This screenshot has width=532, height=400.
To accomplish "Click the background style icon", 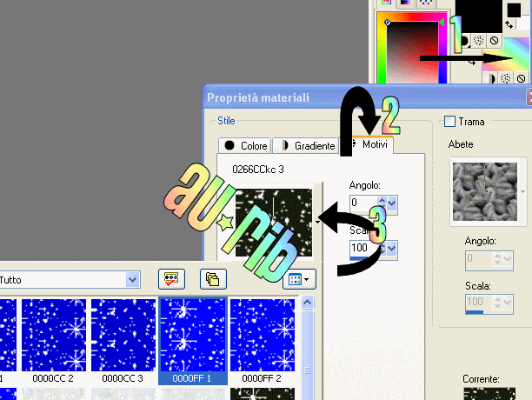I will pyautogui.click(x=490, y=79).
